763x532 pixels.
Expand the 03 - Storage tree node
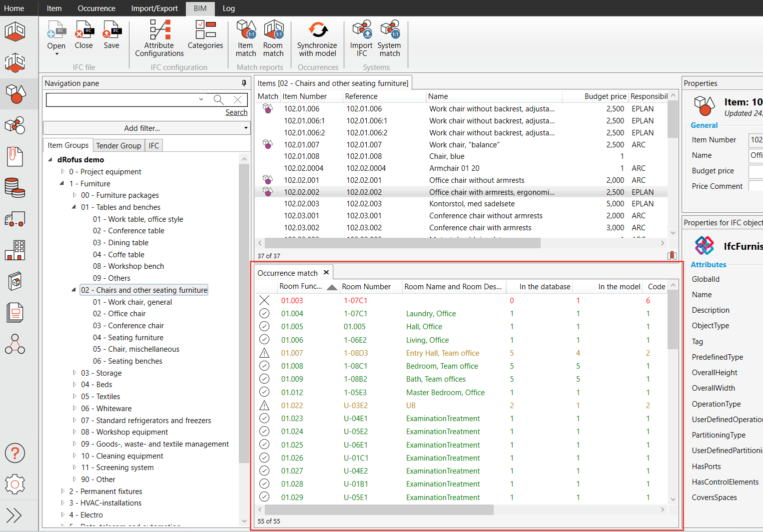74,373
